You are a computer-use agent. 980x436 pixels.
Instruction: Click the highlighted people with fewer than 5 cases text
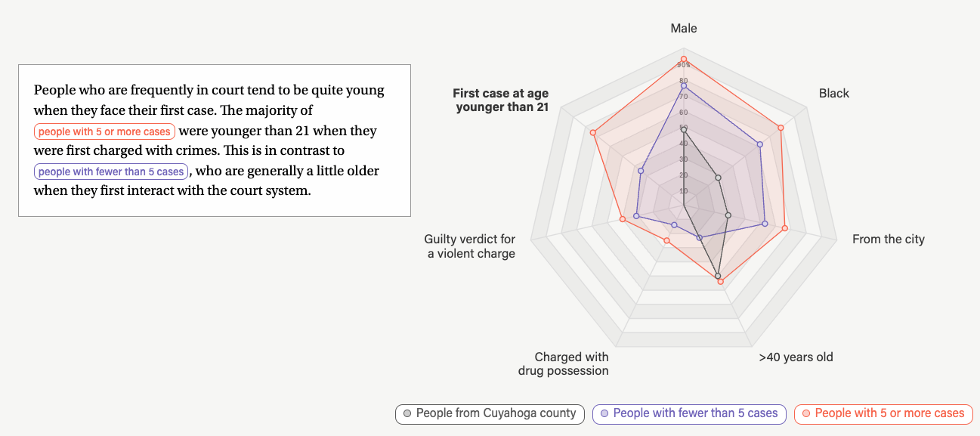point(110,171)
